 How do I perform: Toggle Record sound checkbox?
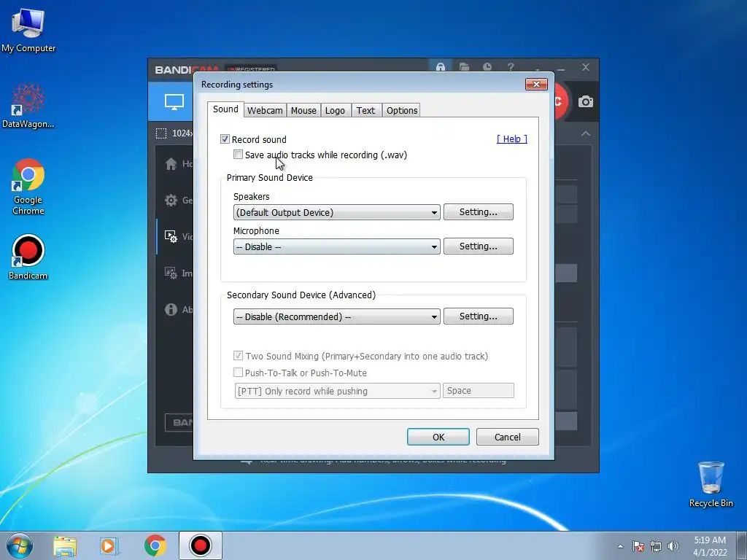[225, 139]
